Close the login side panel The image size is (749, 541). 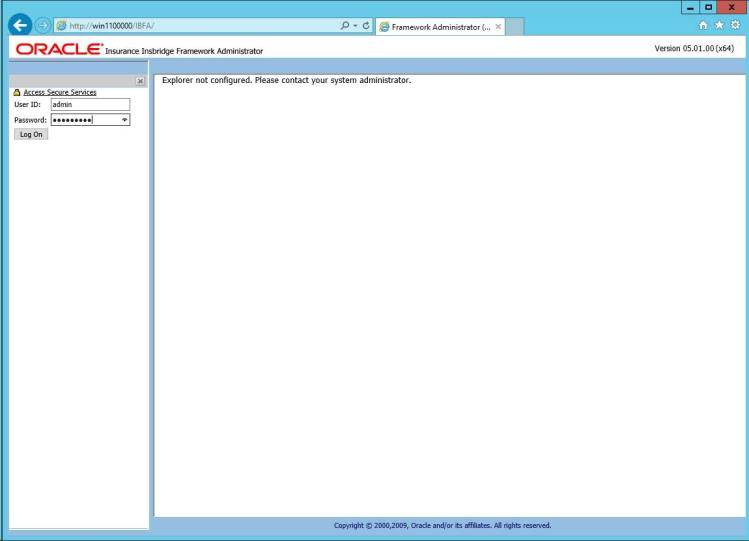coord(140,81)
